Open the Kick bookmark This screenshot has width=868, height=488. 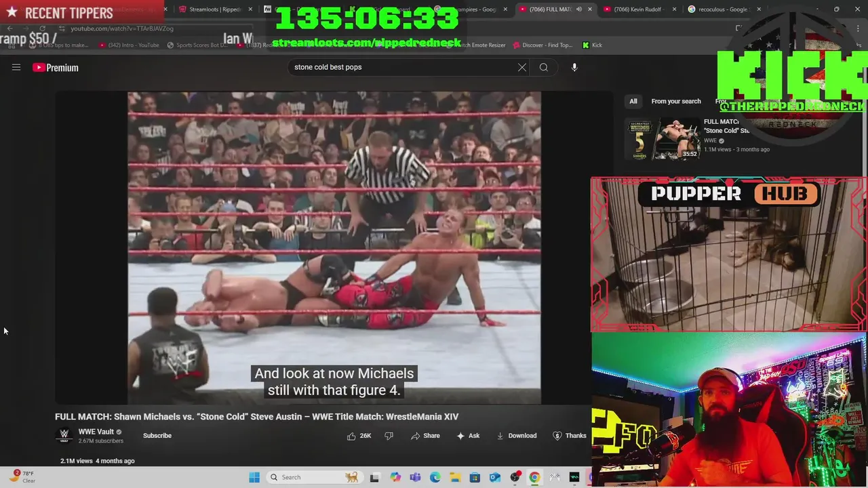click(592, 45)
